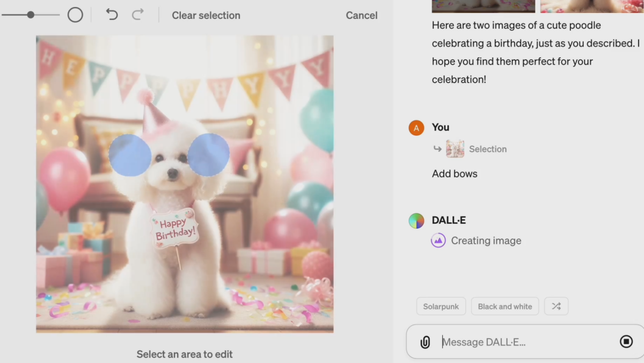
Task: Cancel the image editing mode
Action: pyautogui.click(x=362, y=16)
